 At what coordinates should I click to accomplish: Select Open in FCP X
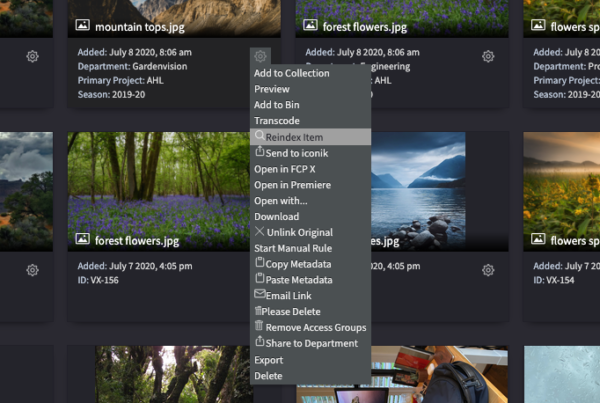[285, 169]
